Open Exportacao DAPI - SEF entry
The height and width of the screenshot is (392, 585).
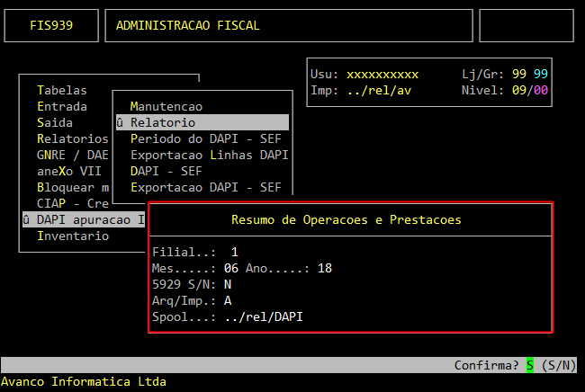pyautogui.click(x=205, y=187)
